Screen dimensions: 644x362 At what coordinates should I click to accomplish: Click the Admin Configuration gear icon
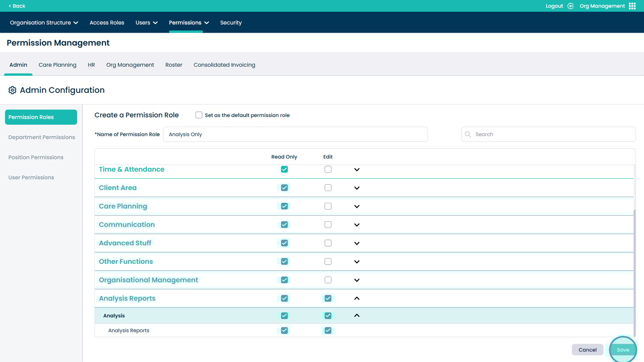[12, 90]
